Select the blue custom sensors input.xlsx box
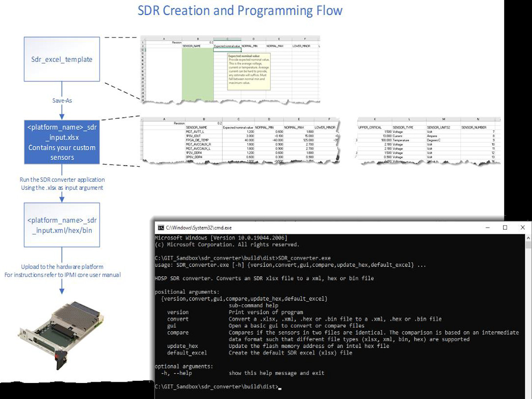The image size is (532, 399). coord(62,142)
